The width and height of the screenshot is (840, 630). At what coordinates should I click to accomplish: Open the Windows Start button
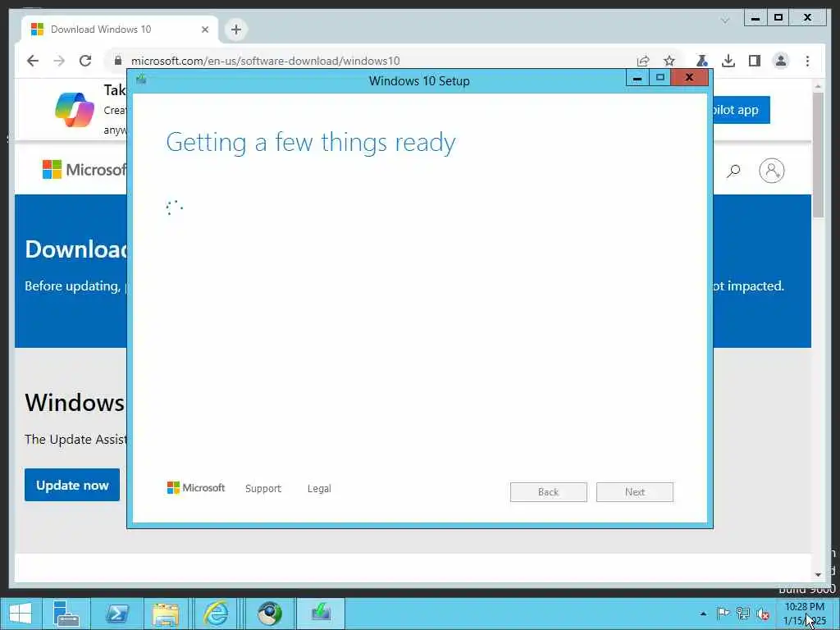pyautogui.click(x=21, y=614)
